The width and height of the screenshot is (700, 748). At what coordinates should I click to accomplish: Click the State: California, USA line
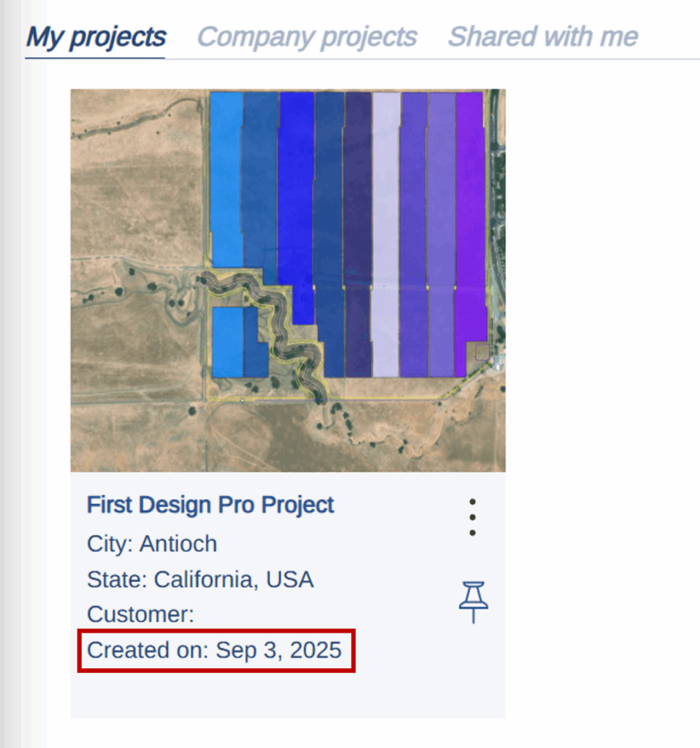point(200,579)
